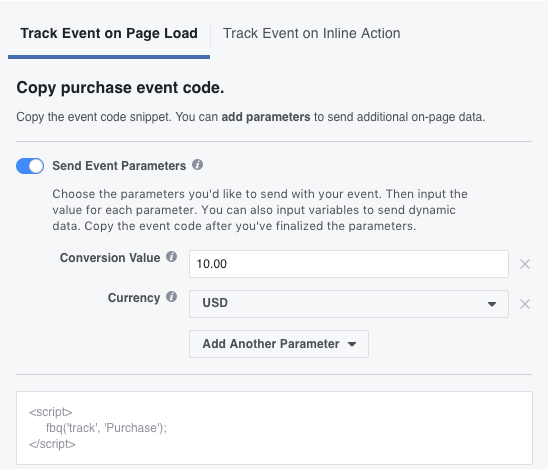
Task: Focus the Conversion Value input showing 10.00
Action: 349,264
